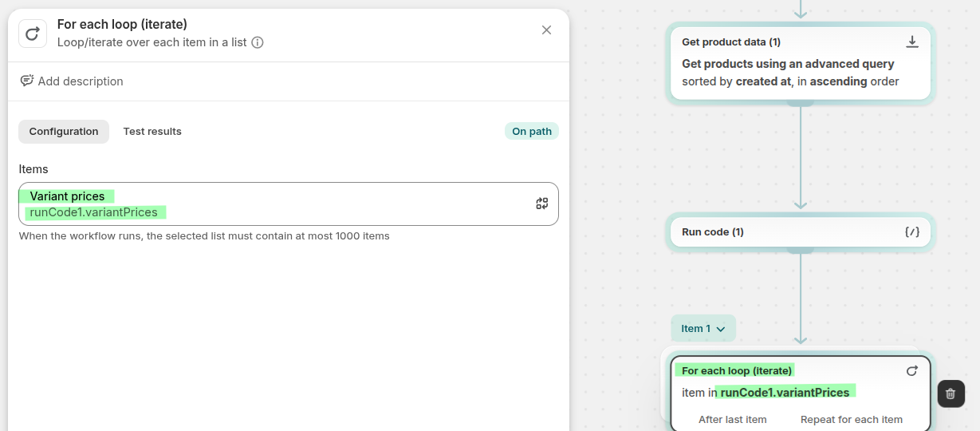
Task: Click the On path badge
Action: click(x=532, y=132)
